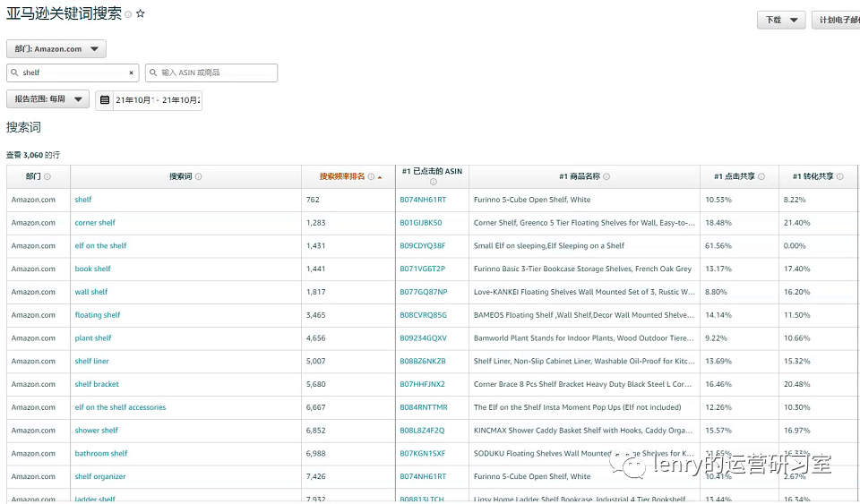Open ASIN link B08BZ6NKZB
The image size is (860, 504).
point(422,361)
